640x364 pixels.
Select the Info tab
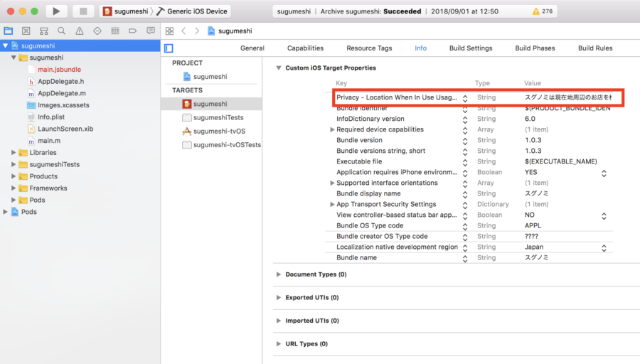click(x=420, y=48)
